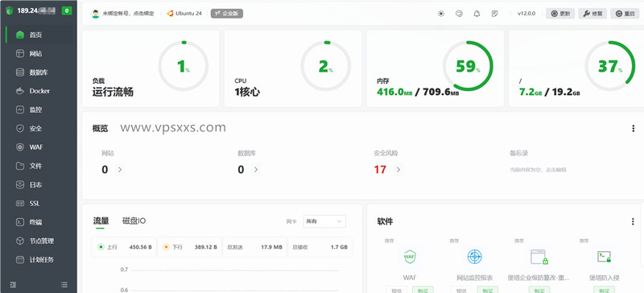
Task: Click the theme brightness sun icon
Action: (x=440, y=14)
